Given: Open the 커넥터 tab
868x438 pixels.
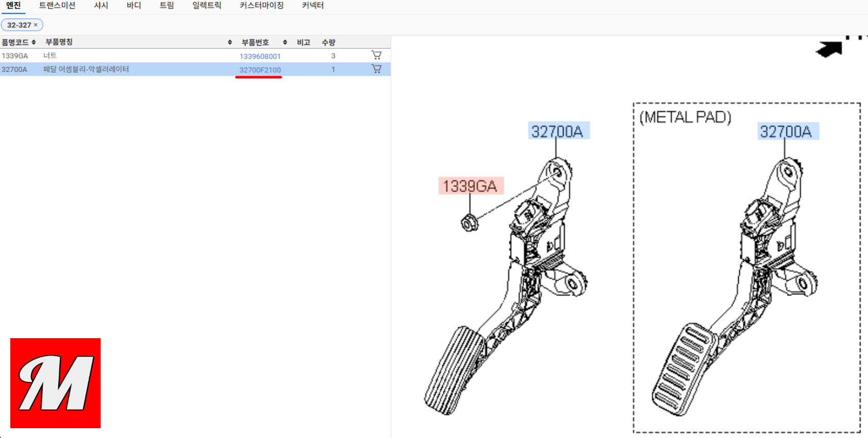Looking at the screenshot, I should point(313,6).
